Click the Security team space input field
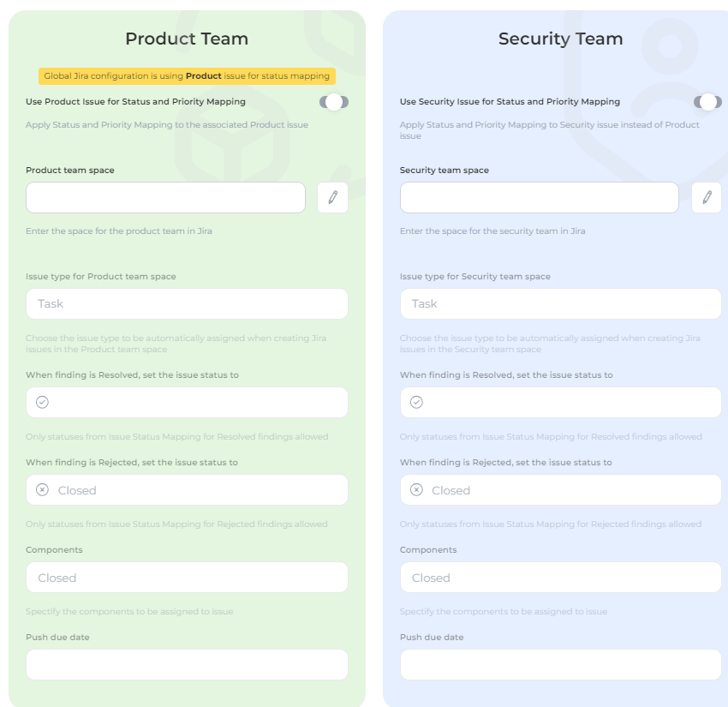 point(539,198)
